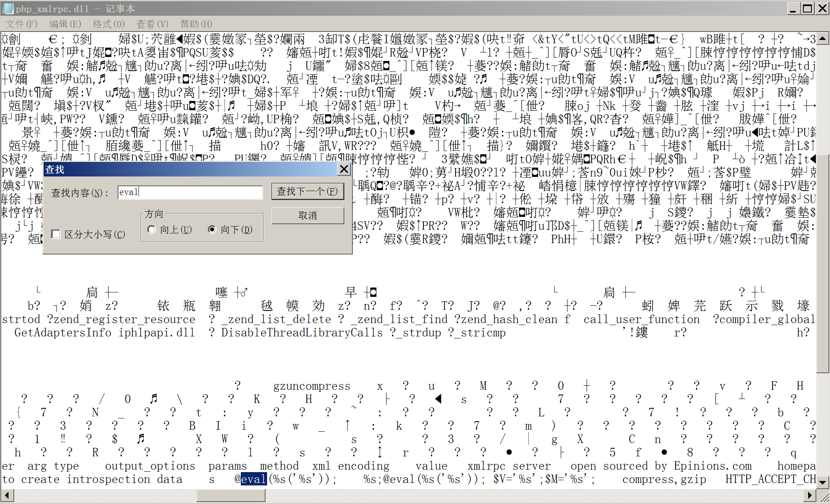Open the 文件(F) menu
Viewport: 830px width, 504px height.
click(22, 24)
